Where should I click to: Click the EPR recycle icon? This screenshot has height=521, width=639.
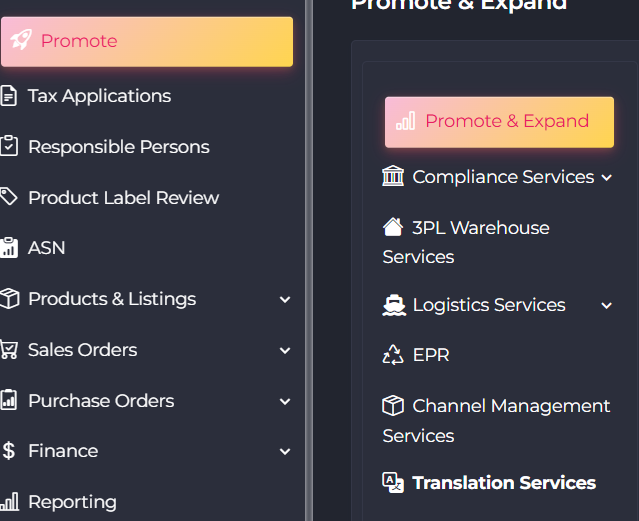click(393, 355)
